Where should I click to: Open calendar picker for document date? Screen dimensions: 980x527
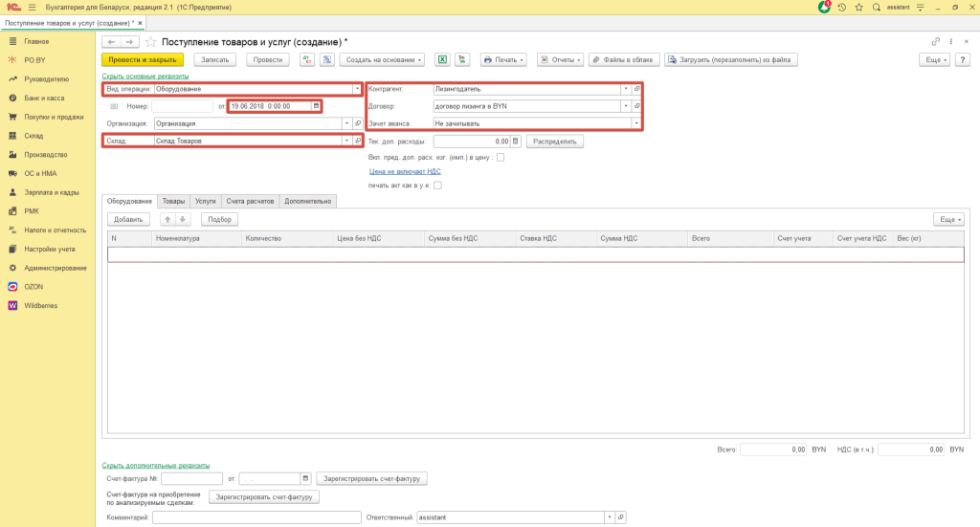[316, 106]
